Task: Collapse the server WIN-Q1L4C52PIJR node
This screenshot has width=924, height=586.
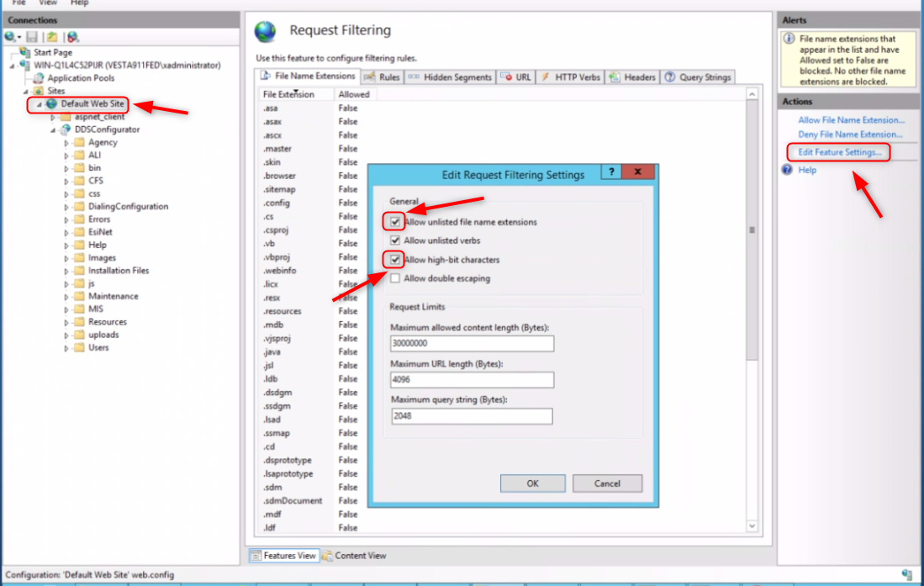Action: [13, 66]
